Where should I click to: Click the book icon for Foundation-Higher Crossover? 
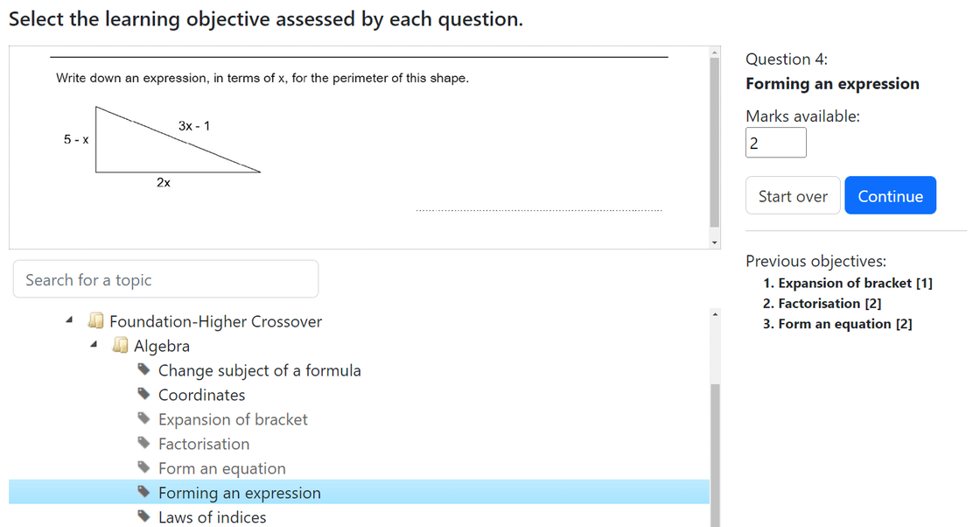(96, 320)
